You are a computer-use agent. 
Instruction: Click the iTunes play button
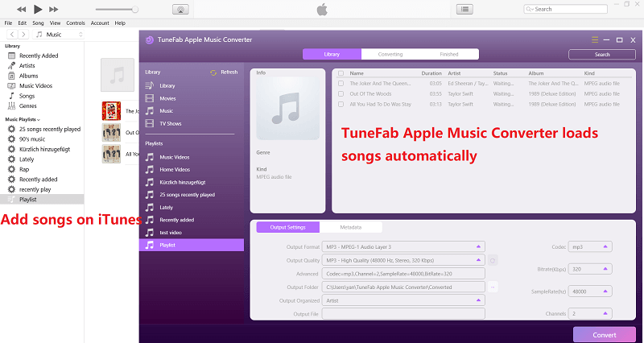pyautogui.click(x=38, y=9)
